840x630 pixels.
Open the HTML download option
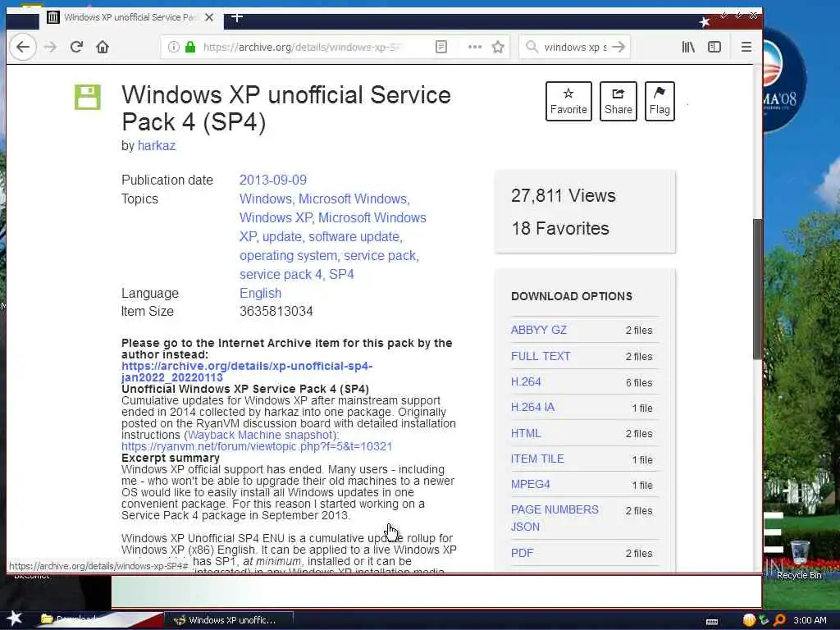pos(526,433)
